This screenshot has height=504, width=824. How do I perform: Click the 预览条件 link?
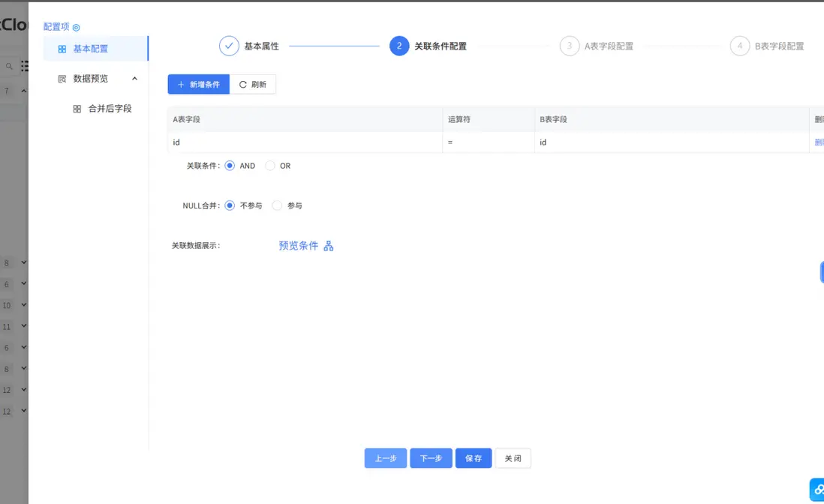297,245
